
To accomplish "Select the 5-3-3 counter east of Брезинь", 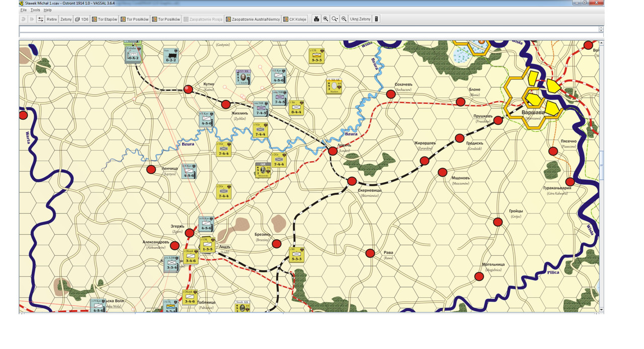I will (296, 255).
